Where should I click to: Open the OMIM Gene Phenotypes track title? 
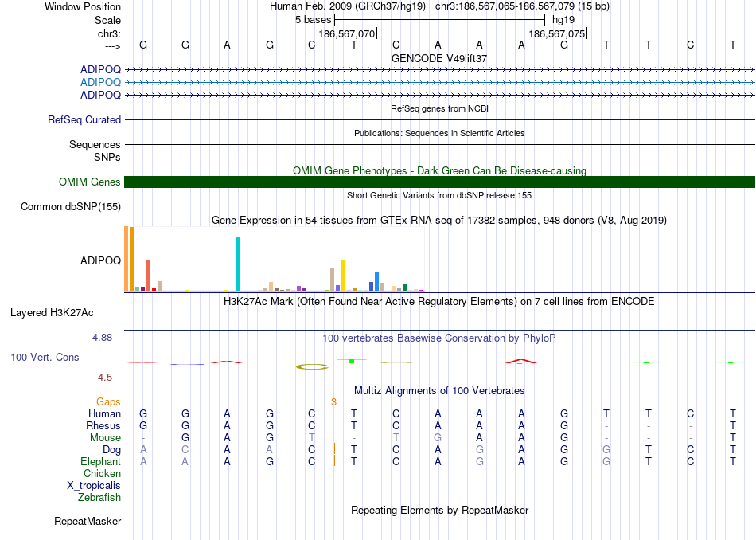click(x=439, y=170)
